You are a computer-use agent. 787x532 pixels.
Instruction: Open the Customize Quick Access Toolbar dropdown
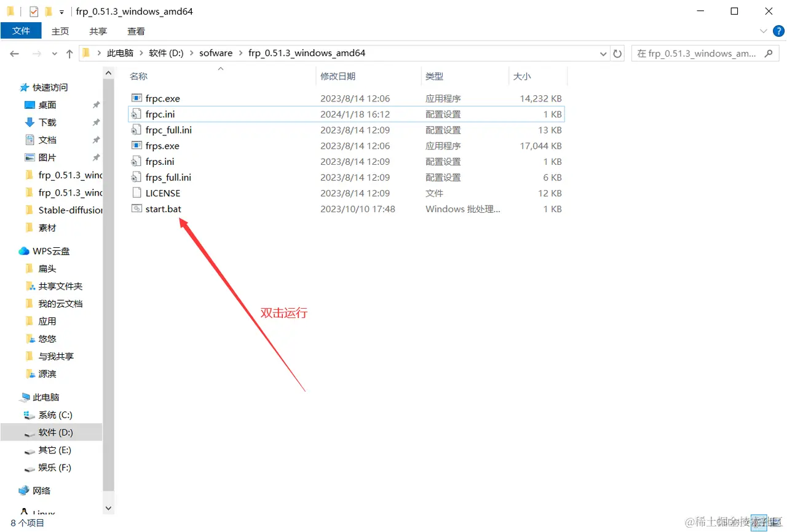click(61, 12)
